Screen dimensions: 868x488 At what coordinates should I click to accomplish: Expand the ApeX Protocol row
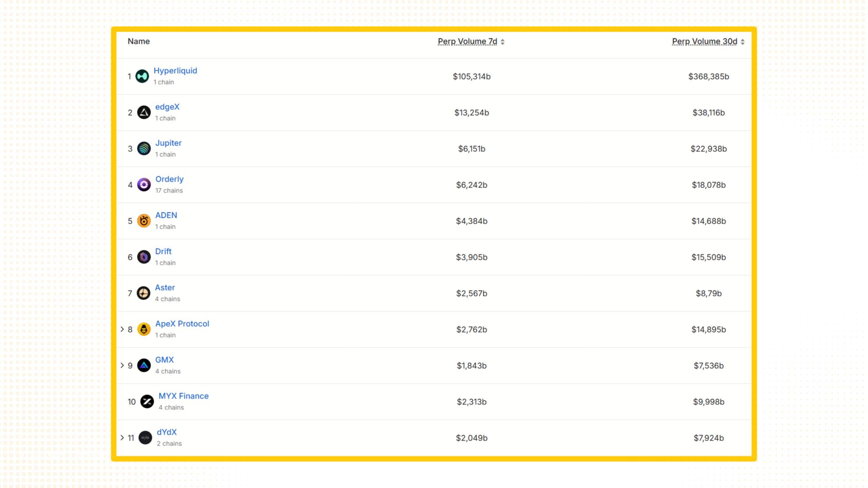click(x=122, y=329)
